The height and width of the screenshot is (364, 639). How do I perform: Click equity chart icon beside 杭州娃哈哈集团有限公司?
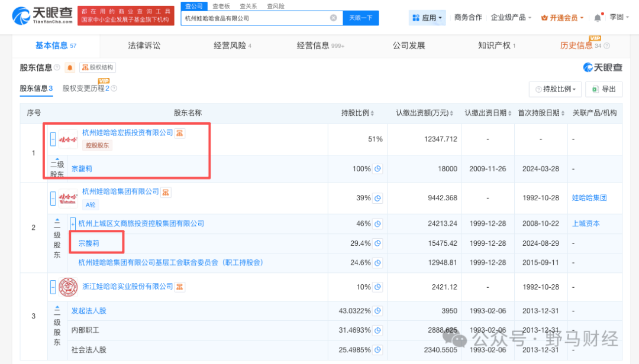click(x=166, y=192)
